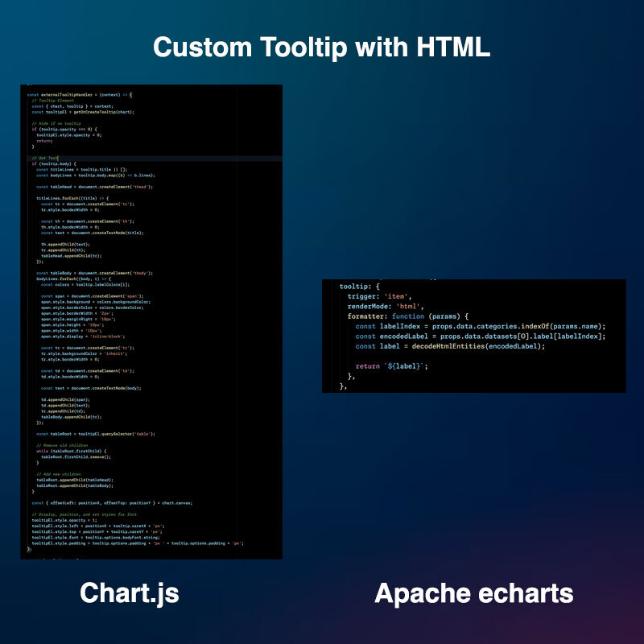The width and height of the screenshot is (644, 644).
Task: Click the 'tableBody.appendChild(tr);' line
Action: tap(71, 417)
